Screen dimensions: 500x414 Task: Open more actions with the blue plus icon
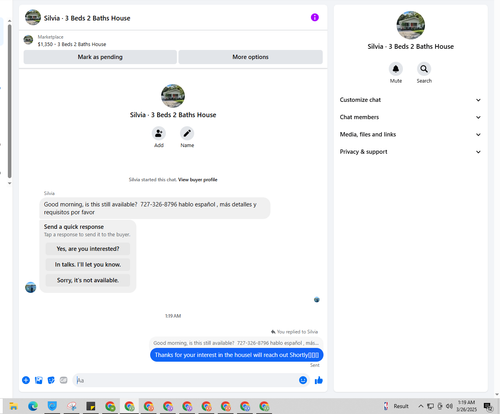(26, 380)
